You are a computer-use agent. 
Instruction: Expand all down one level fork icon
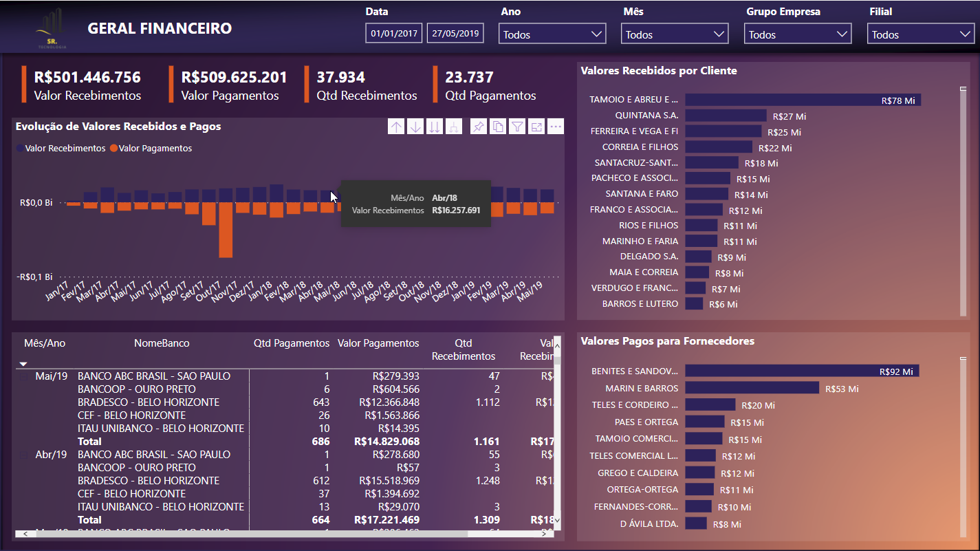453,127
